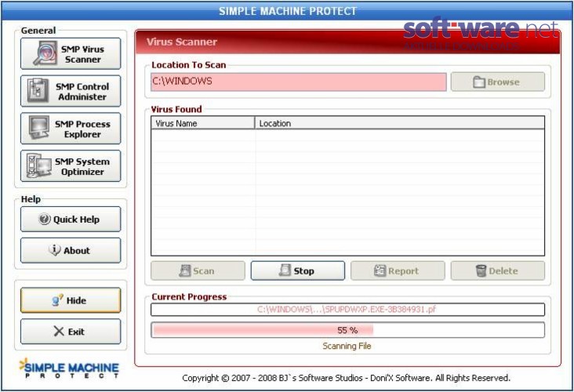
Task: Open Quick Help
Action: point(71,220)
